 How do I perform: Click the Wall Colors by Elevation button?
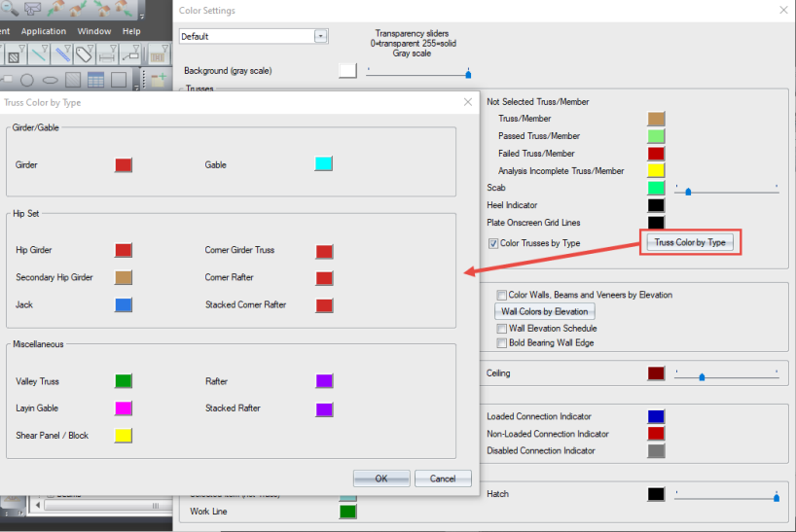[x=545, y=311]
